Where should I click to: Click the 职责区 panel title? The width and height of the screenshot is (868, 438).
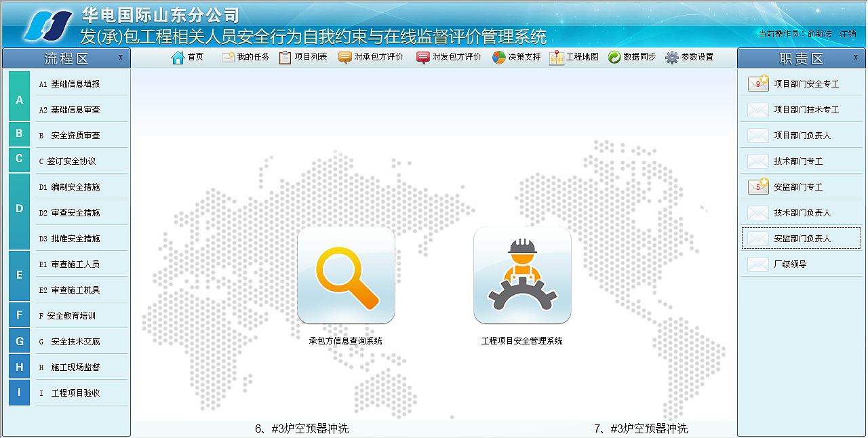click(x=802, y=58)
